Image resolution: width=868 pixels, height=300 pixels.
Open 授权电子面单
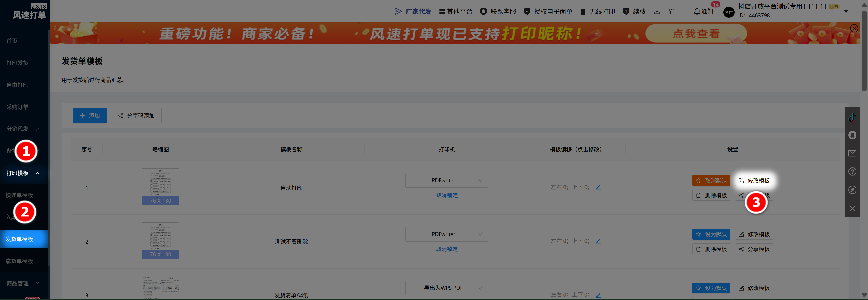tap(548, 11)
